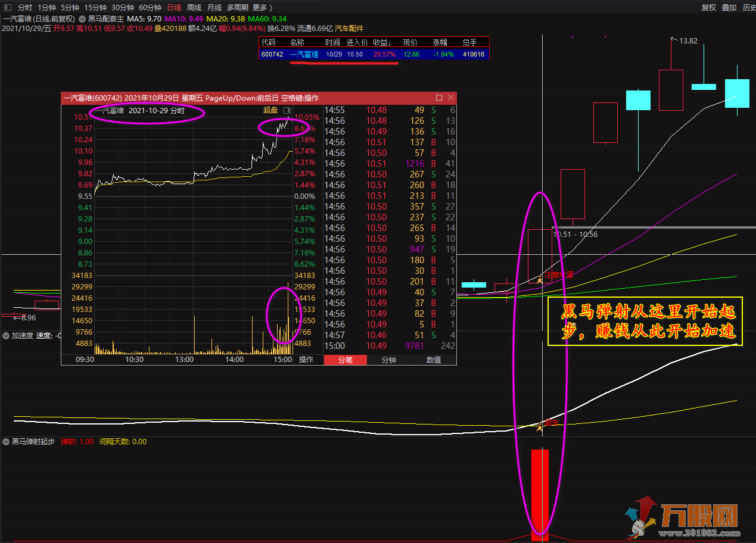Click the 代码 column header
Screen dimensions: 756x543
269,42
